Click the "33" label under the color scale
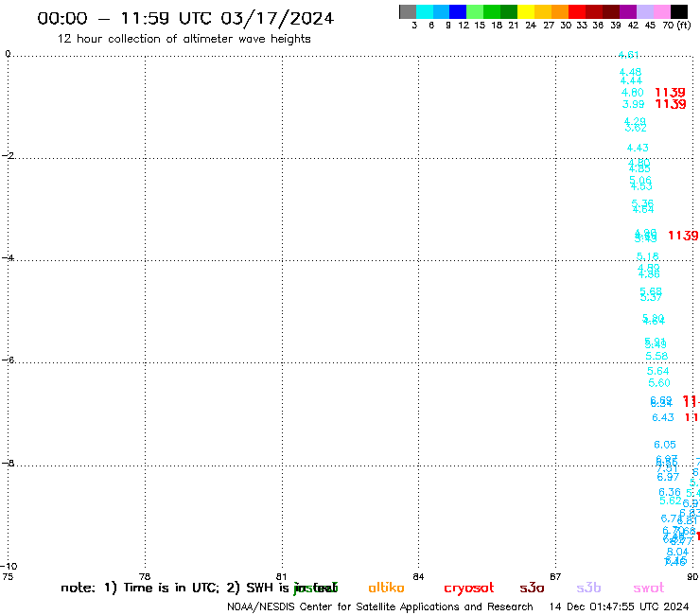This screenshot has width=700, height=615. click(581, 25)
